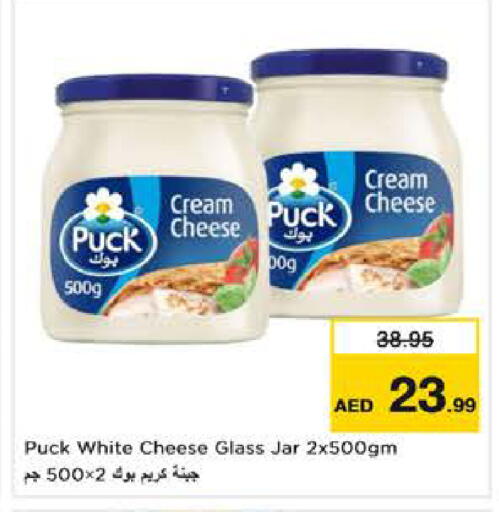Viewport: 499px width, 512px height.
Task: Click the Cream Cheese text on right jar
Action: [x=399, y=192]
